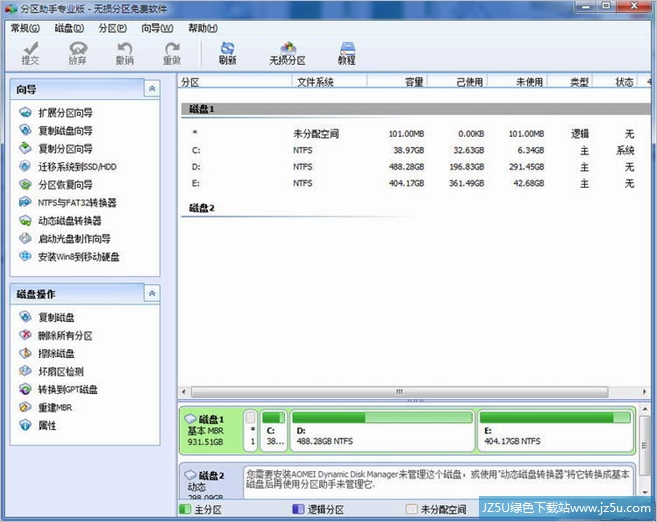657x522 pixels.
Task: Sort by the 文件系统 column header
Action: pos(330,82)
